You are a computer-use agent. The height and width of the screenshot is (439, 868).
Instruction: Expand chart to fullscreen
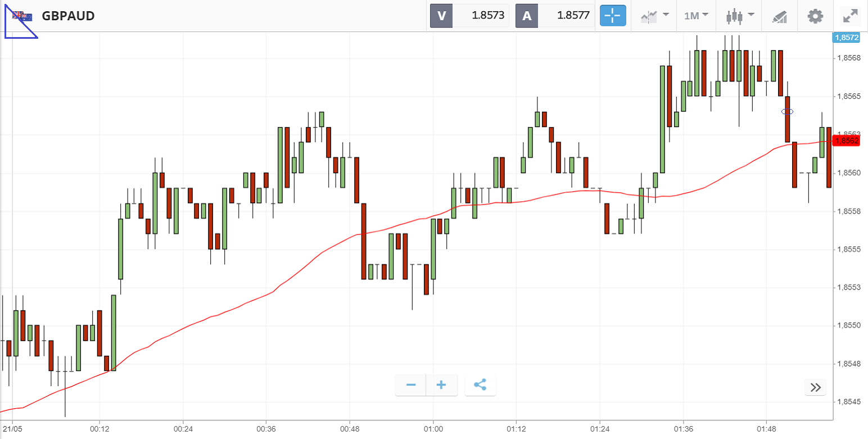point(851,16)
